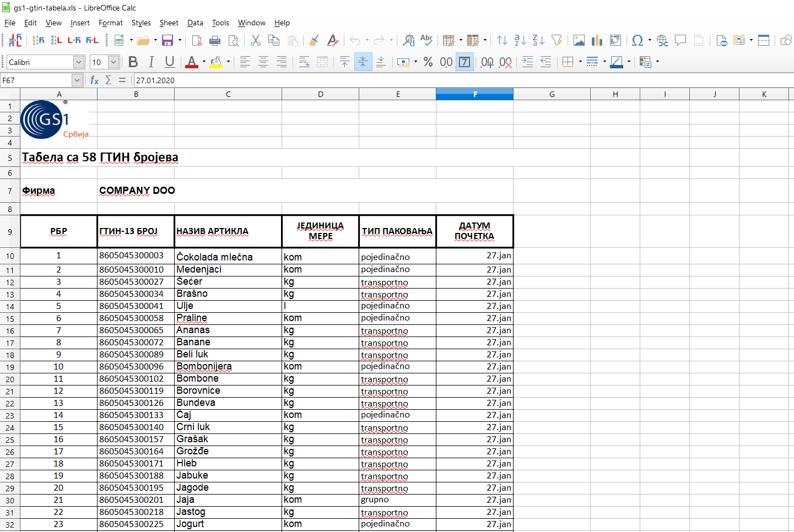The height and width of the screenshot is (532, 794).
Task: Apply the red font color swatch
Action: 192,62
